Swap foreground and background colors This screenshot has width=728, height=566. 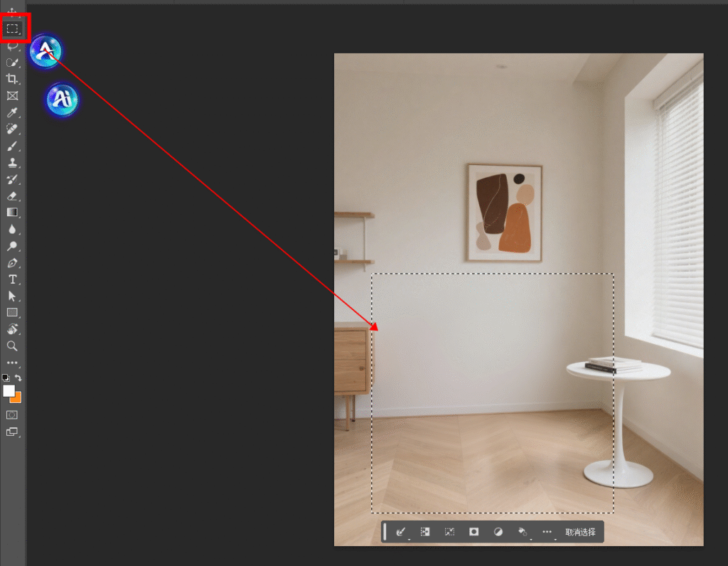point(19,378)
